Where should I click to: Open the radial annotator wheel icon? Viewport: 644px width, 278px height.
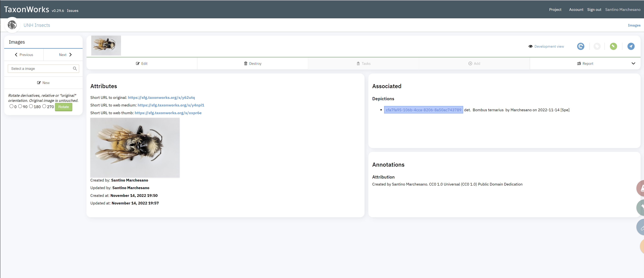(x=580, y=46)
